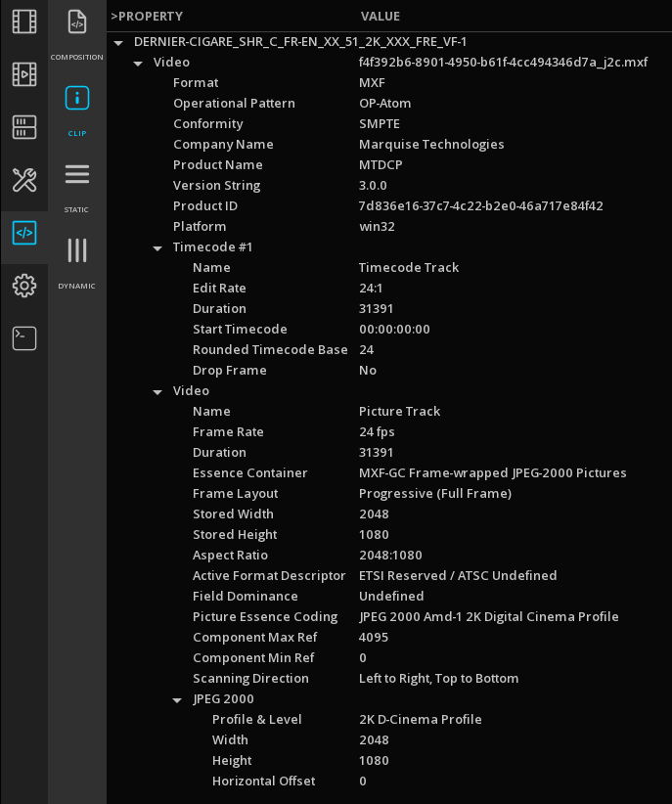The height and width of the screenshot is (804, 672).
Task: Open the film player icon in sidebar
Action: 24,74
